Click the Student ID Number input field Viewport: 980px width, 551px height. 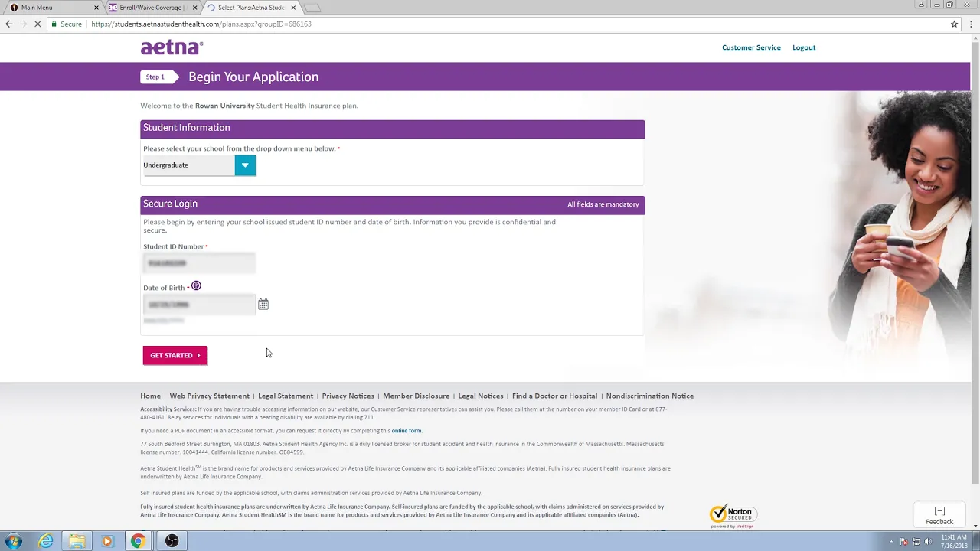[x=199, y=263]
